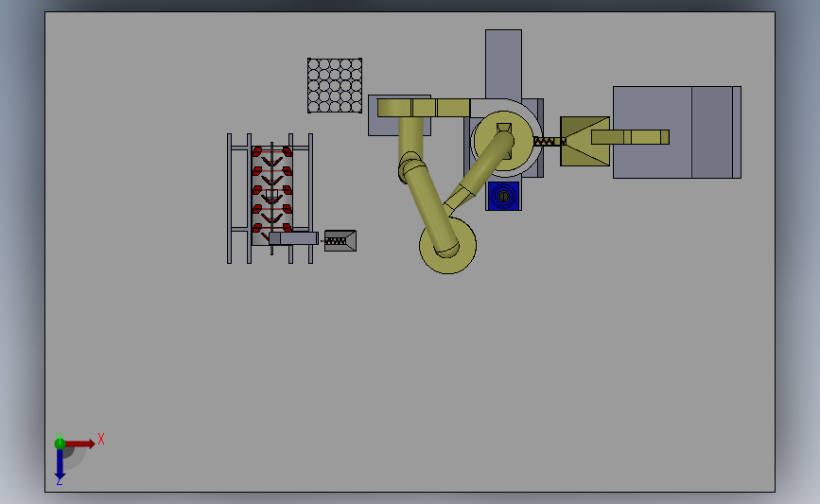820x504 pixels.
Task: Click the blue Z axis arrow of the triad
Action: [60, 463]
